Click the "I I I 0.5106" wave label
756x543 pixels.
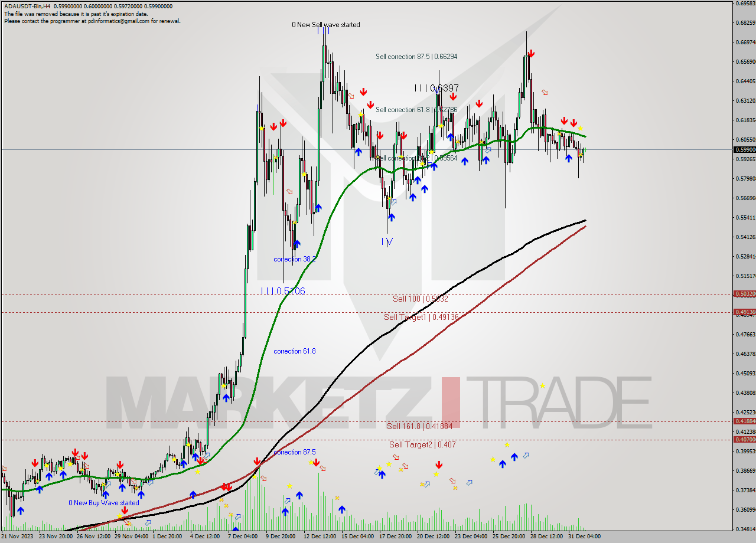tap(283, 291)
